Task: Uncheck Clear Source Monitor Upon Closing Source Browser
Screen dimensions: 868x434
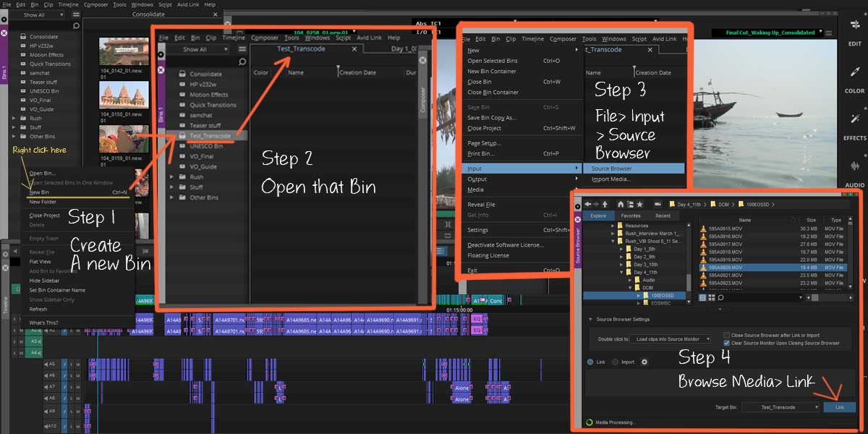Action: [727, 343]
